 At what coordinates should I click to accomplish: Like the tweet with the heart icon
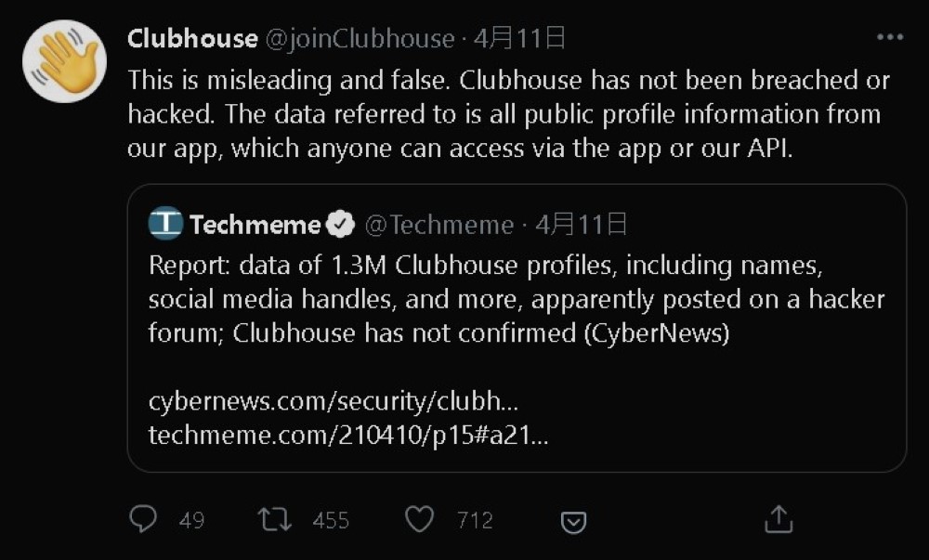420,519
